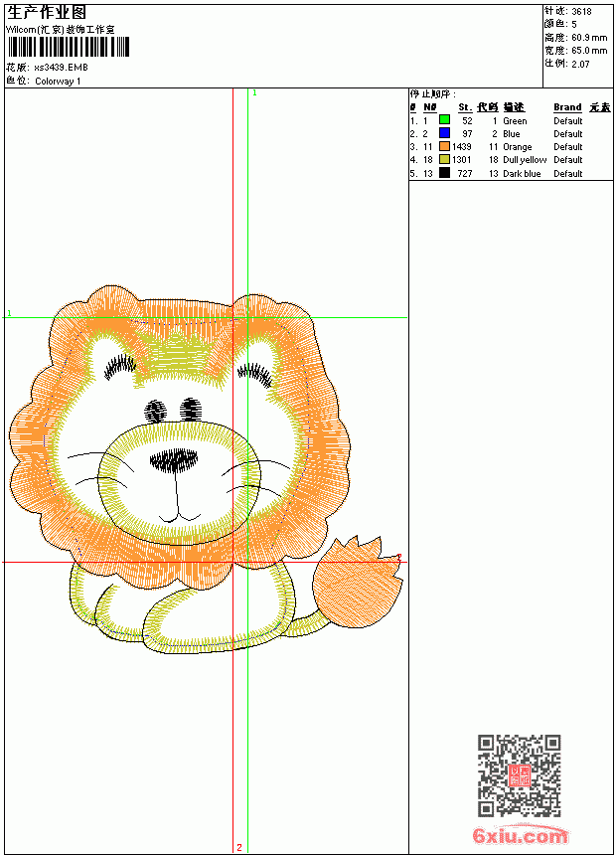The image size is (616, 855).
Task: Click the St. stitch count column header
Action: [464, 107]
